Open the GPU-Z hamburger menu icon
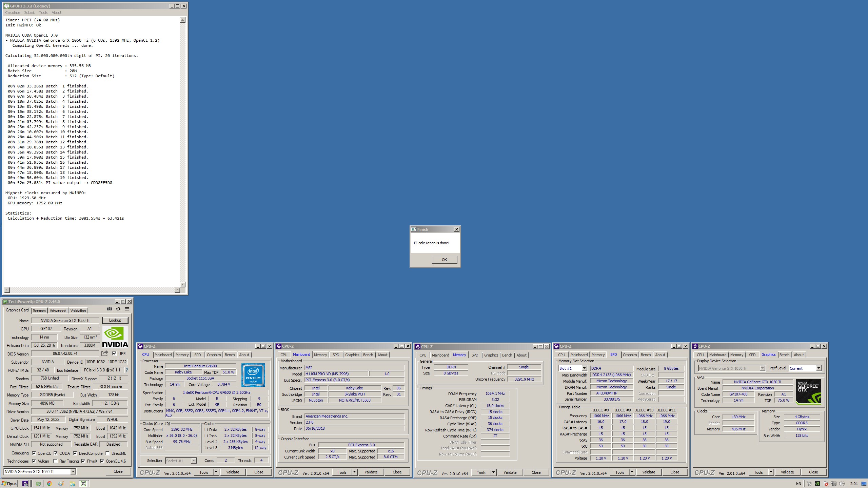Screen dimensions: 868x488 click(x=127, y=309)
